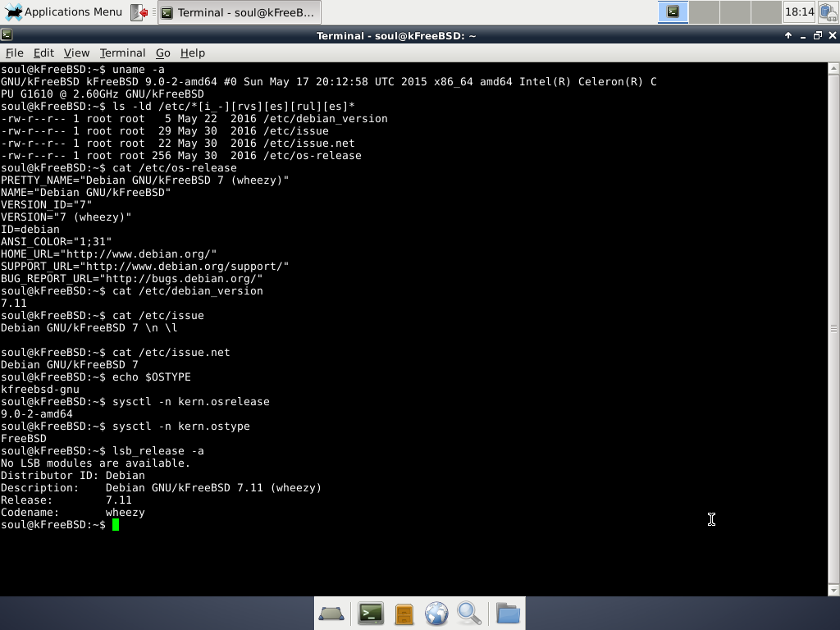Click the 'lsb_release -a' command line

103,452
